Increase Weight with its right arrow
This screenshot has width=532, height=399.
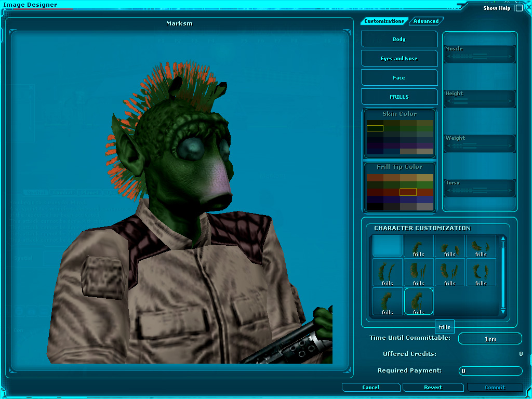coord(510,146)
